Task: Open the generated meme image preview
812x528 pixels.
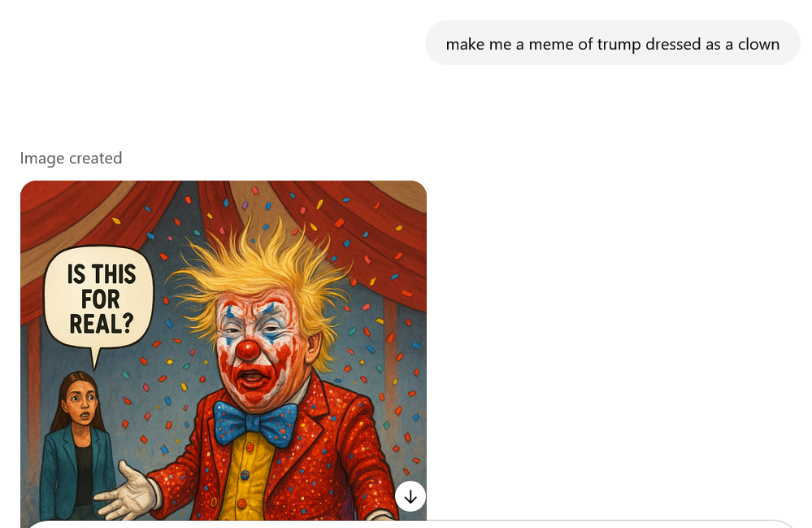Action: point(224,351)
